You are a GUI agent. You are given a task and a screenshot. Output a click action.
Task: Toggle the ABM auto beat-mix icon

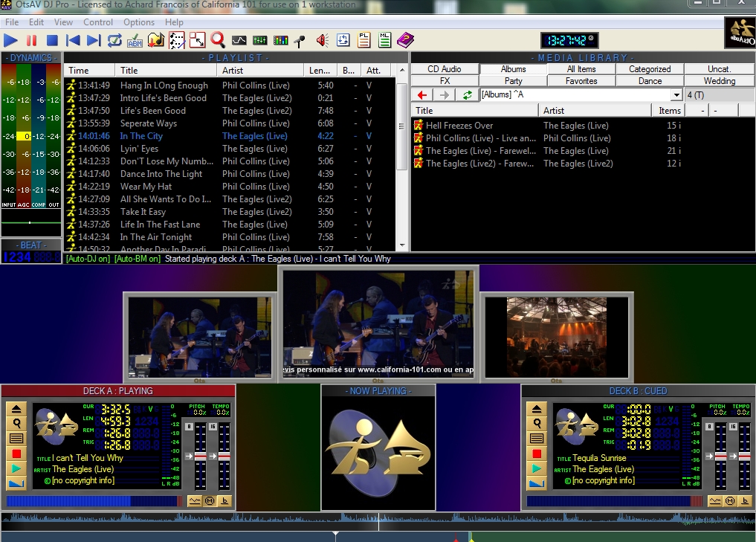tap(135, 40)
